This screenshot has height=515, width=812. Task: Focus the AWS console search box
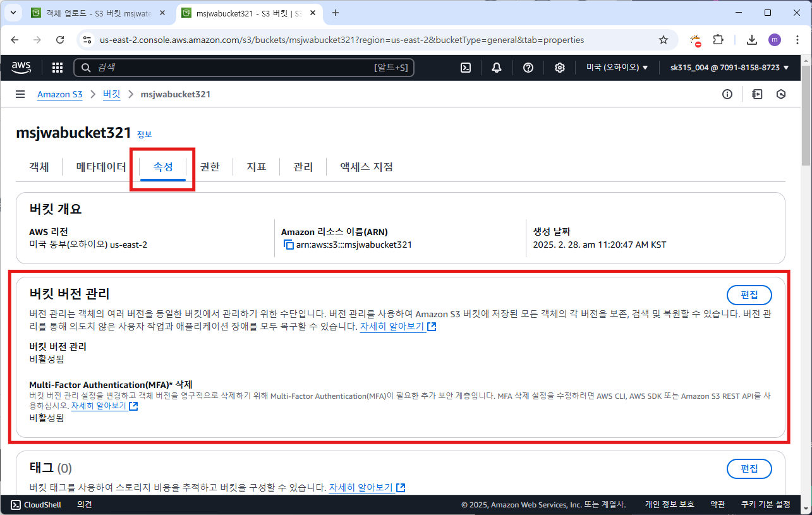pos(244,68)
